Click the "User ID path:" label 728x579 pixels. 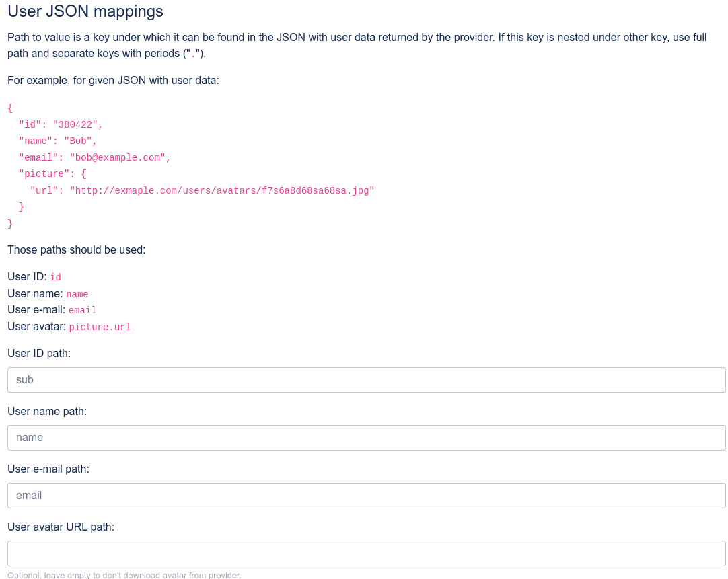[x=39, y=353]
